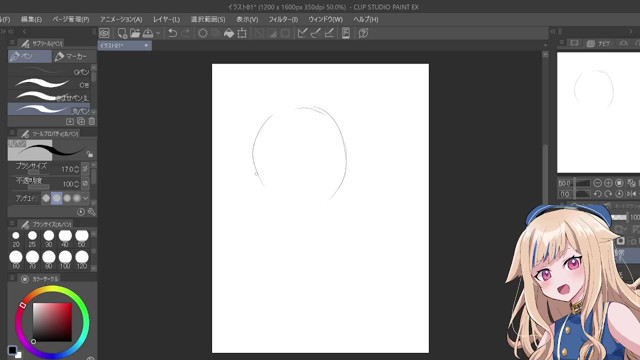
Task: Open CLIP STUDIO launcher icon in command bar
Action: point(104,33)
